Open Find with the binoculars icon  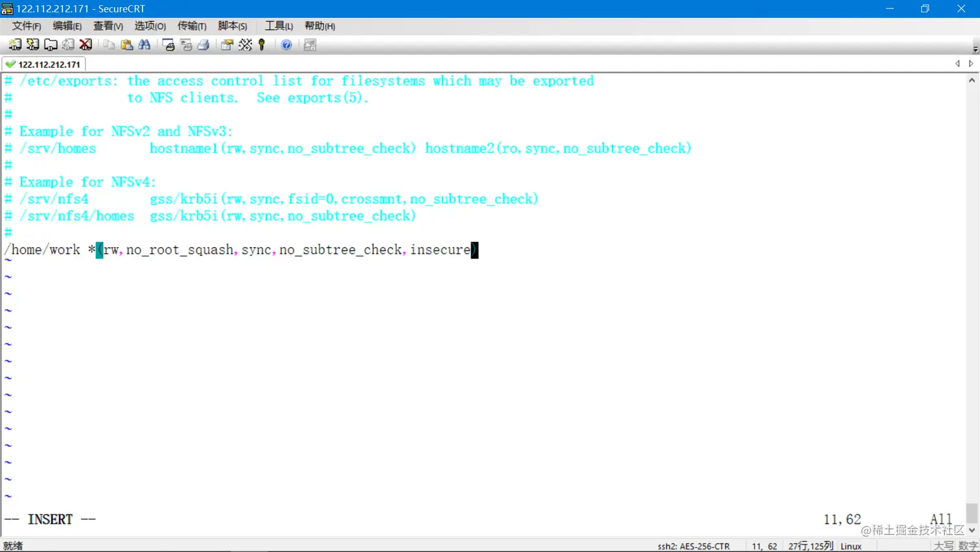(145, 44)
